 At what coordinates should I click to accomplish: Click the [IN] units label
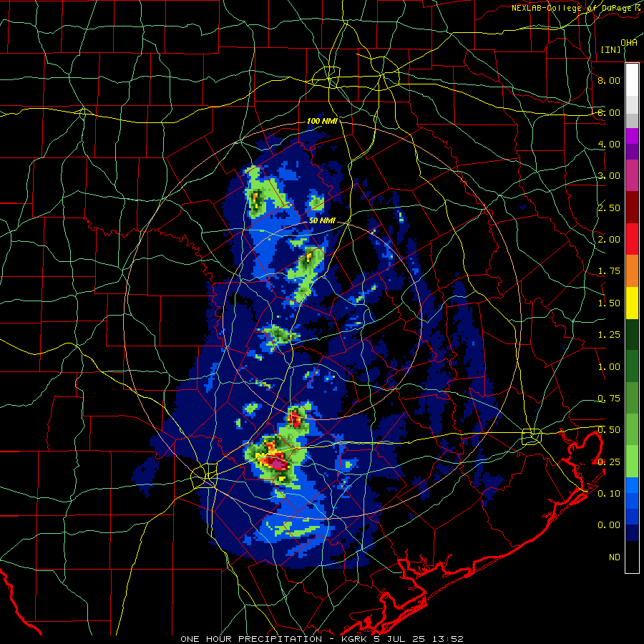tap(610, 49)
